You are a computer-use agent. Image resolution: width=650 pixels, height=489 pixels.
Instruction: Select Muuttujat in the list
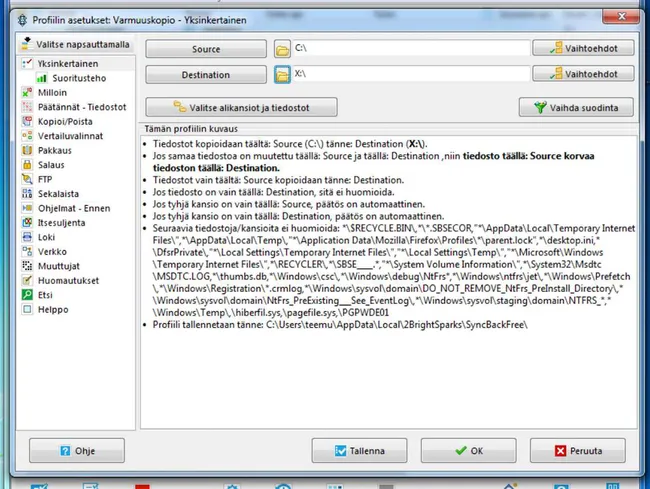[59, 266]
